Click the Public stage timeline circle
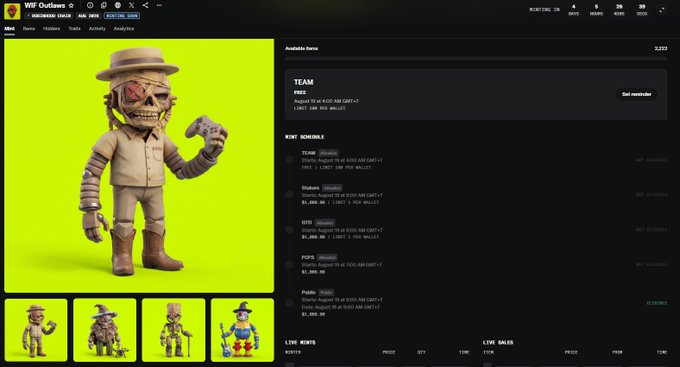The height and width of the screenshot is (367, 680). pos(289,303)
